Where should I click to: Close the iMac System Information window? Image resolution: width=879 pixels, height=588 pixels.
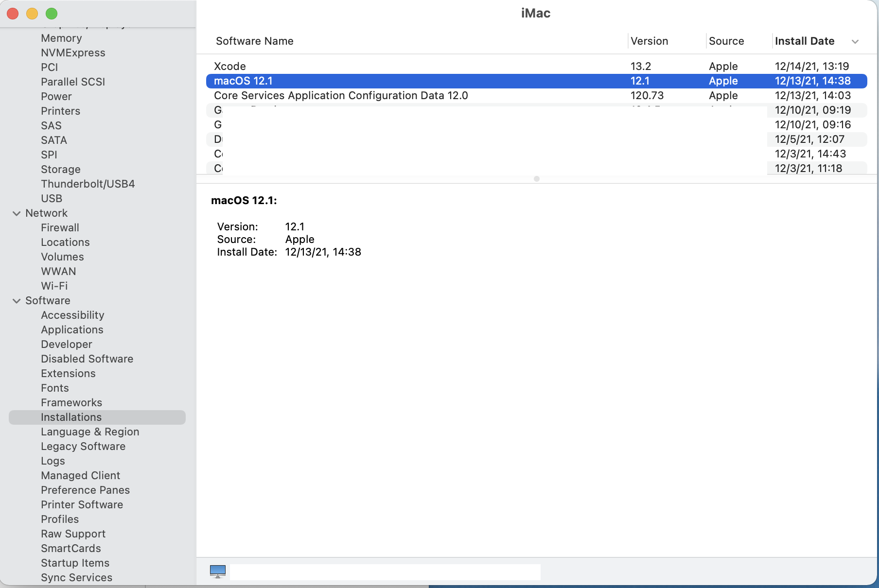click(x=13, y=14)
